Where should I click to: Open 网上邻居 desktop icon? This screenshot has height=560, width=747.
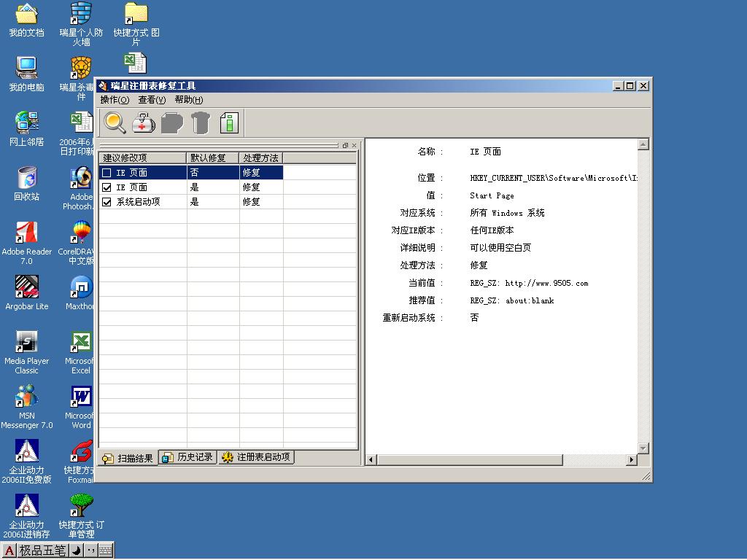[27, 128]
